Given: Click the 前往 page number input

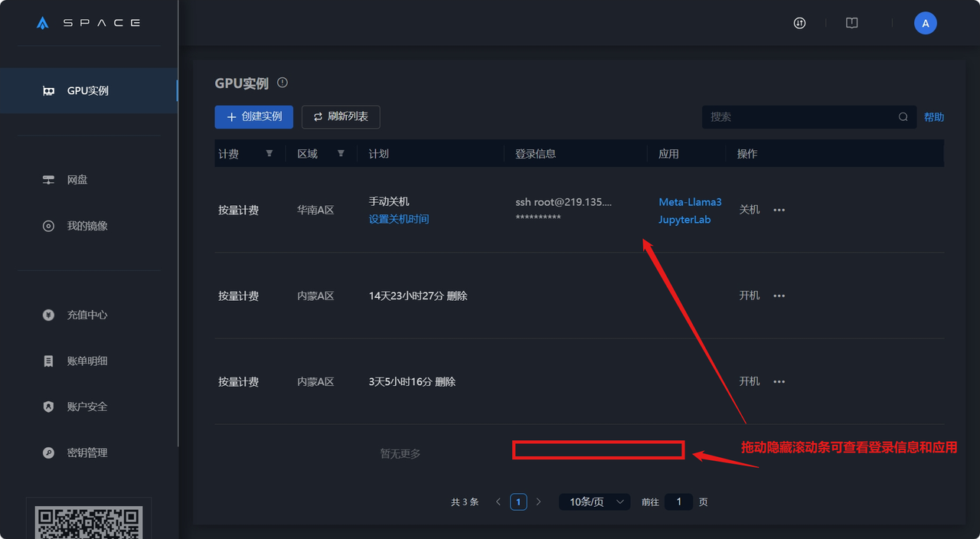Looking at the screenshot, I should 678,502.
